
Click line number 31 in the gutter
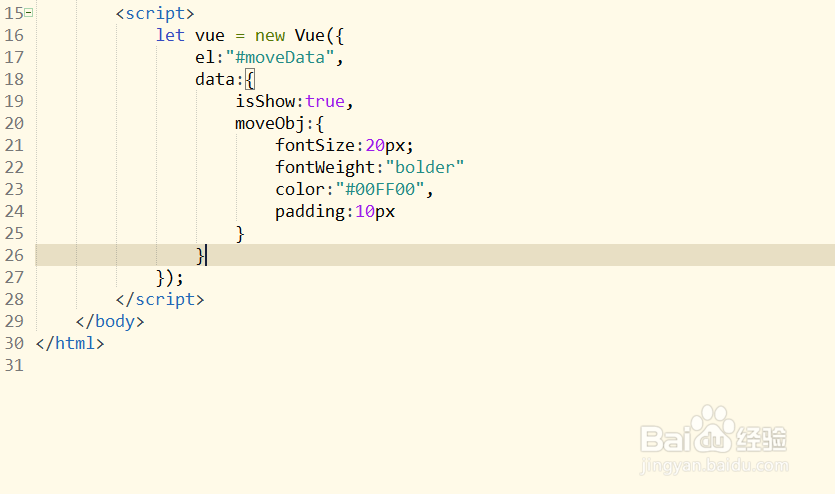pos(13,365)
